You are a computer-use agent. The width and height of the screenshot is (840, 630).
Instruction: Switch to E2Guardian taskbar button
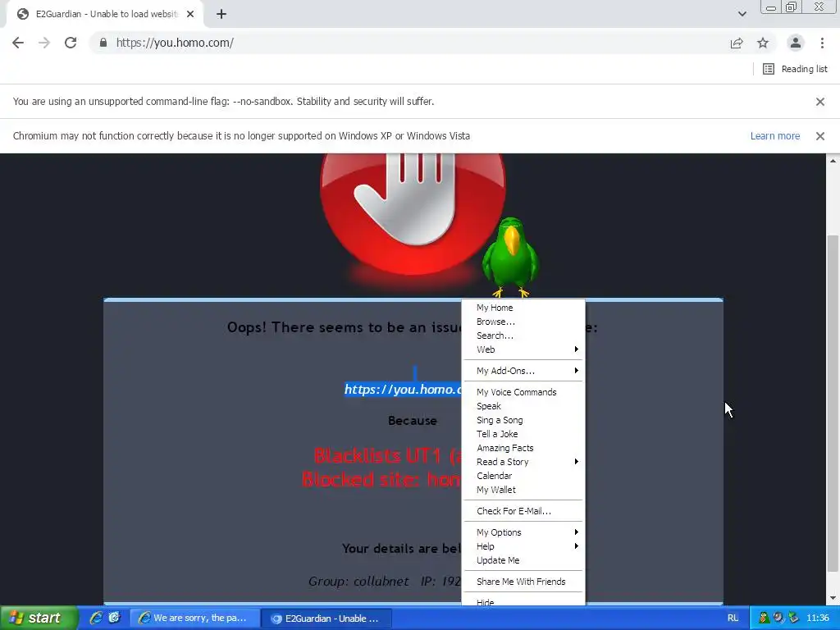coord(326,619)
